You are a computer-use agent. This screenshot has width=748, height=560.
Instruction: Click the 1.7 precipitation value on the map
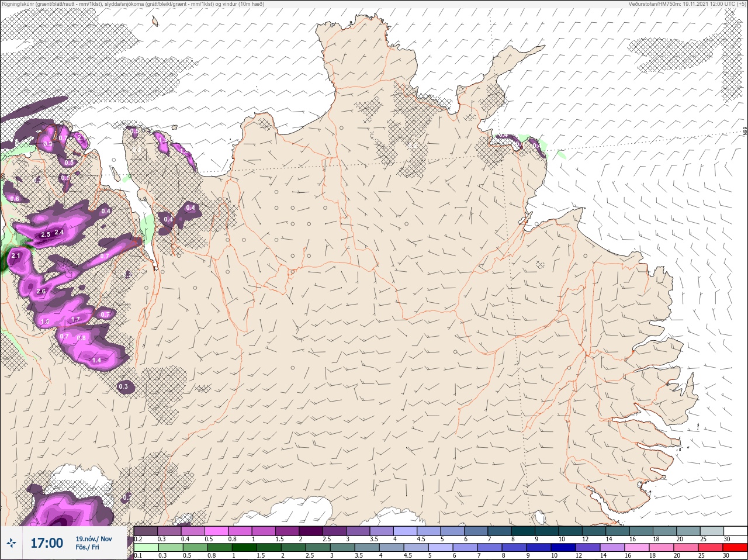click(75, 320)
